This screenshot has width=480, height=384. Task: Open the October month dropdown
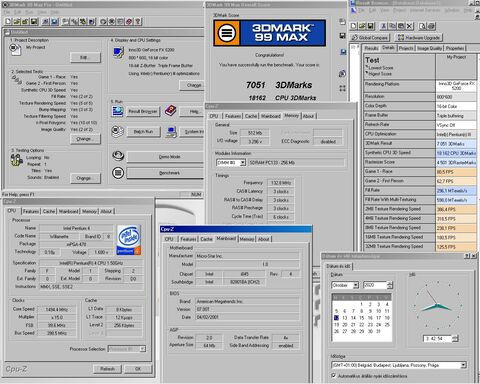point(356,285)
